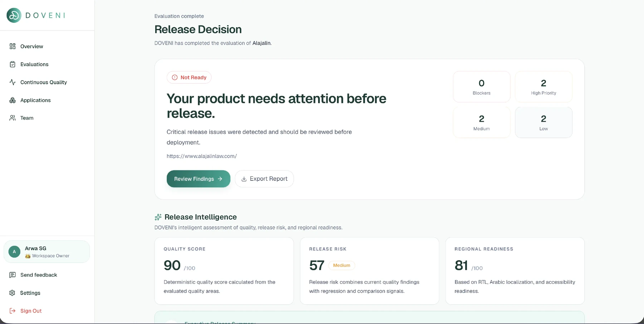Select the 2 High Priority card
The width and height of the screenshot is (644, 324).
point(543,87)
